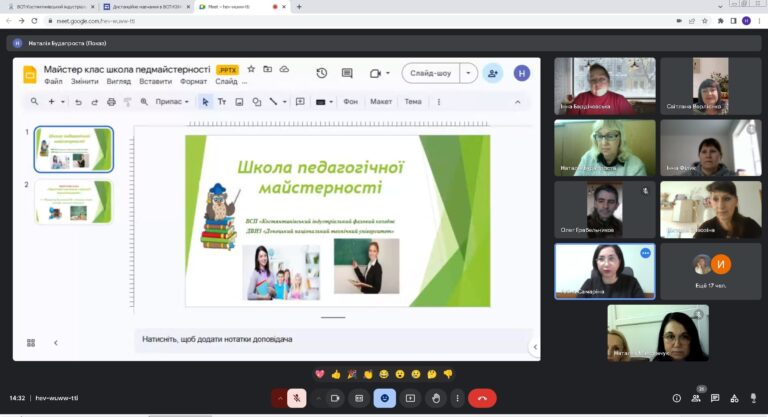Open grid view icon below filmstrip
The image size is (768, 417).
point(31,343)
